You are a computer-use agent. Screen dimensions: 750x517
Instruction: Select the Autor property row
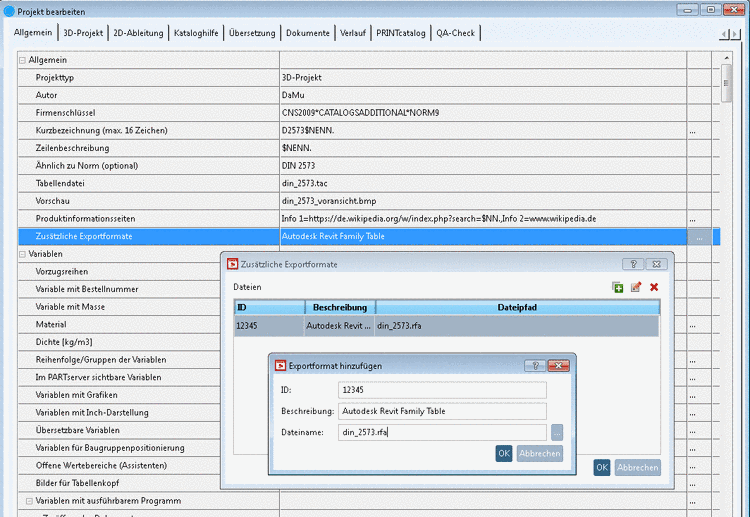[369, 95]
